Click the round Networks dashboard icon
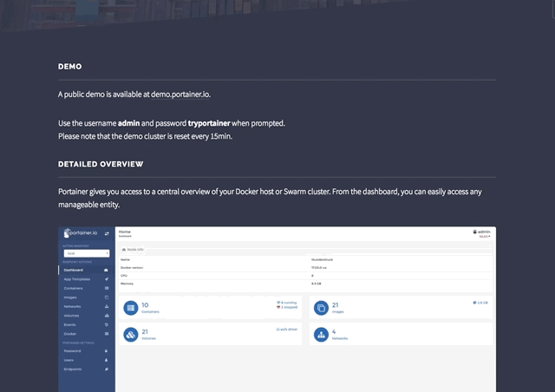Screen dimensions: 555x392 (x=320, y=334)
